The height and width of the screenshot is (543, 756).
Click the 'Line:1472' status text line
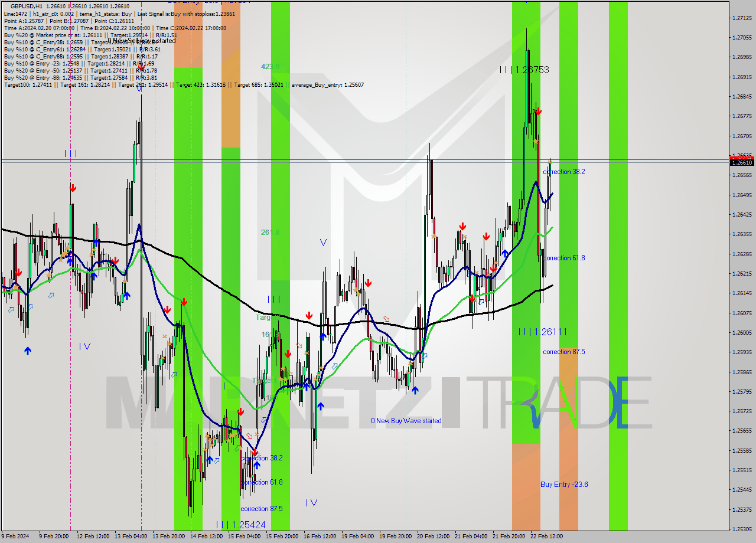tap(119, 14)
